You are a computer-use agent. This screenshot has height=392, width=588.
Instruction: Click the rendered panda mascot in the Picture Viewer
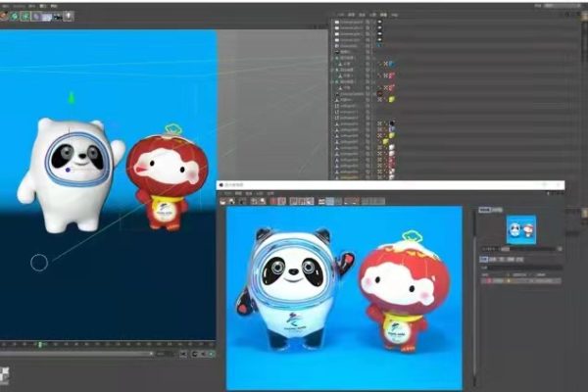(x=294, y=288)
